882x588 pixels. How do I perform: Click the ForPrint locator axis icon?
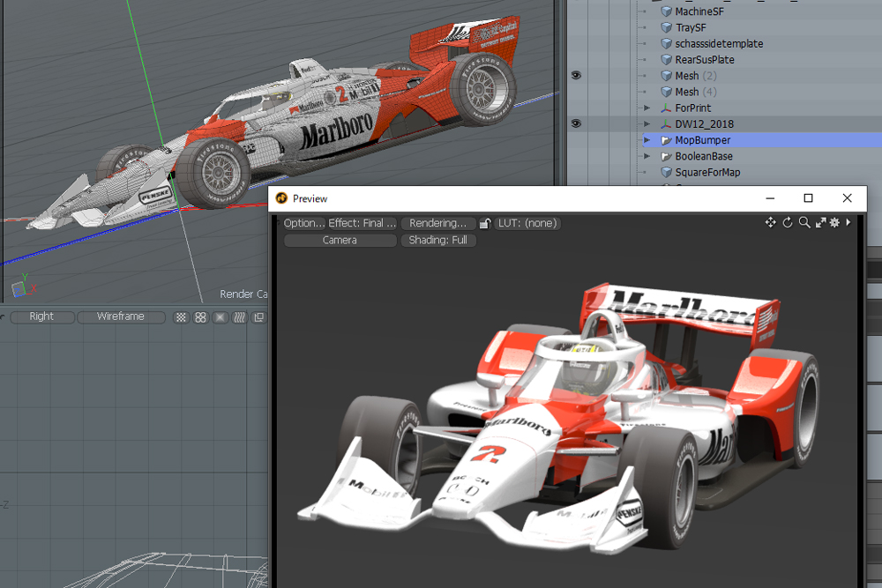click(667, 108)
